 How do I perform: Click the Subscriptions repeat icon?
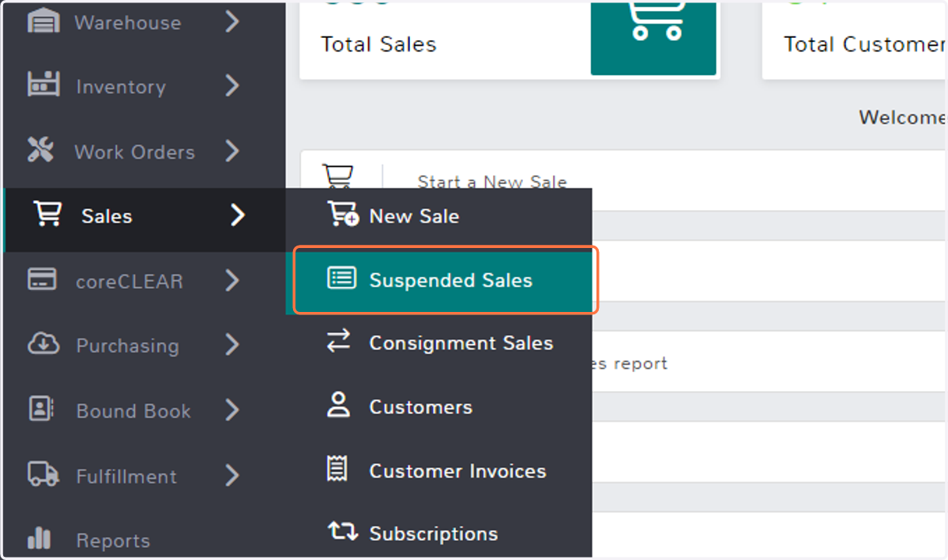click(343, 532)
